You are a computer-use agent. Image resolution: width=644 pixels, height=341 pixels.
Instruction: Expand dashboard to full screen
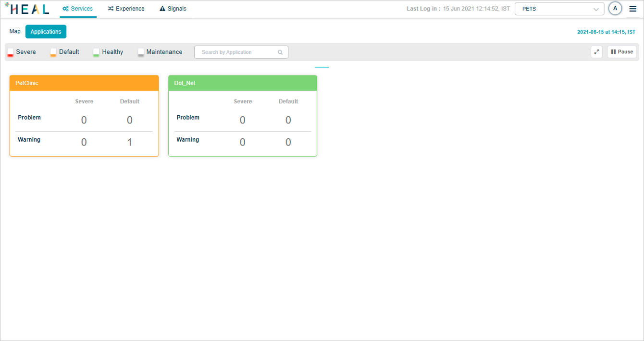596,52
